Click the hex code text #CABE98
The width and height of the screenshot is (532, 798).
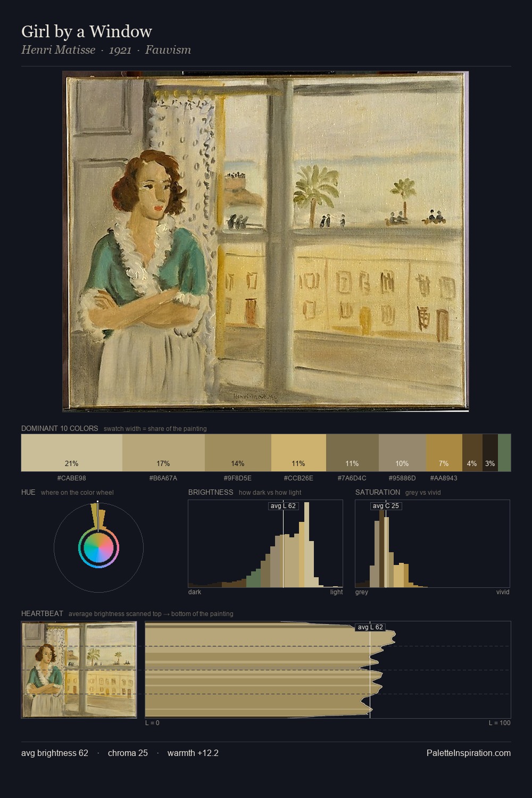point(71,478)
